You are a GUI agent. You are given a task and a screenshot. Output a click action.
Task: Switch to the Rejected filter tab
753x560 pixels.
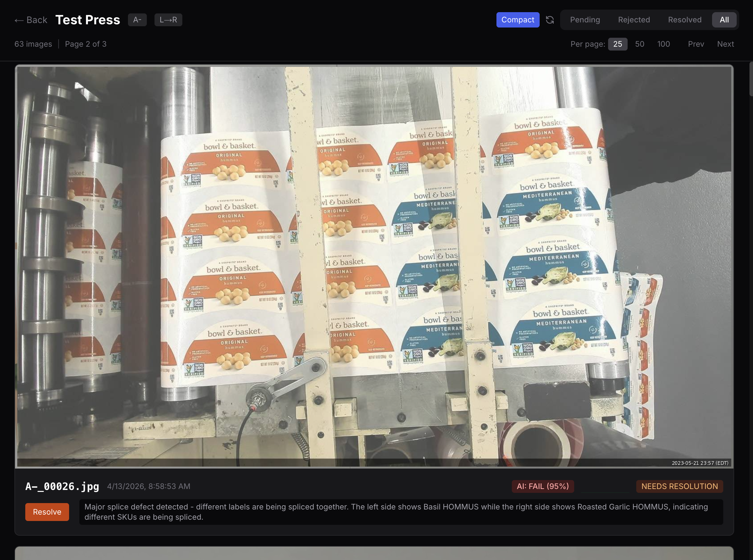(x=633, y=20)
